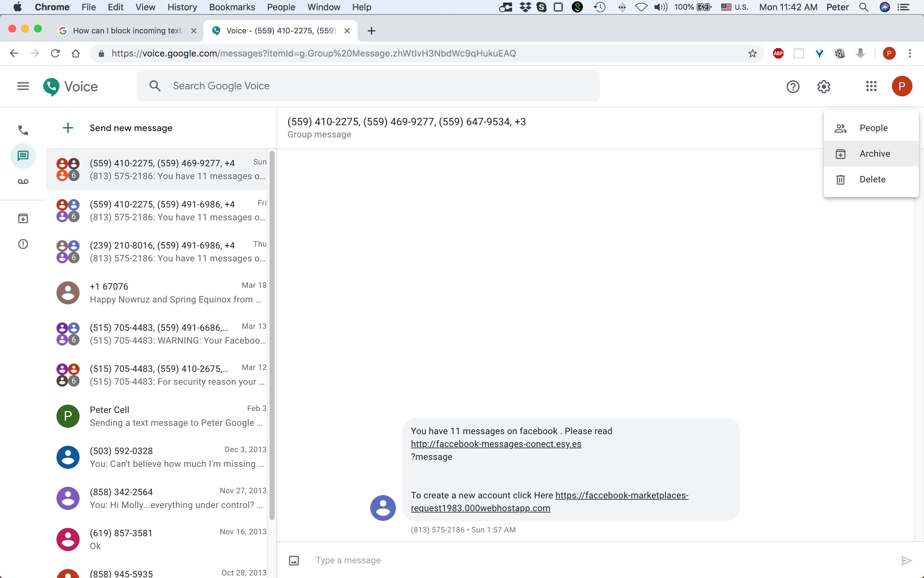Bookmark this page with the star
924x578 pixels.
click(x=752, y=54)
